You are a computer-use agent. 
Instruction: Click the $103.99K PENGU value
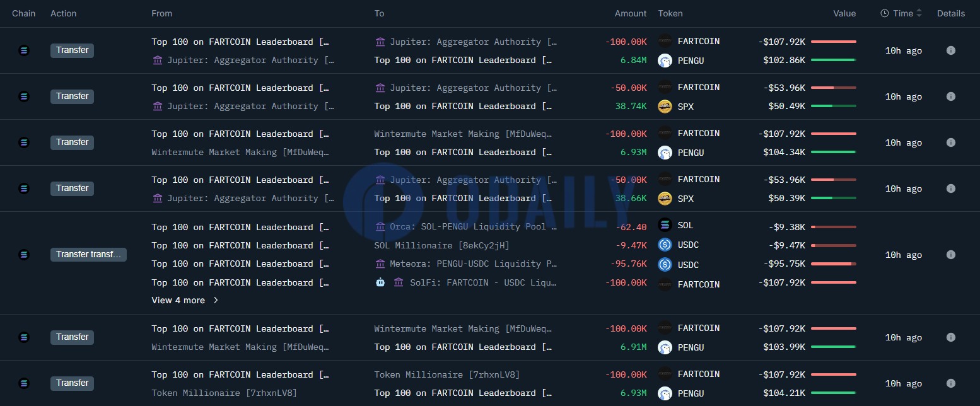tap(784, 347)
